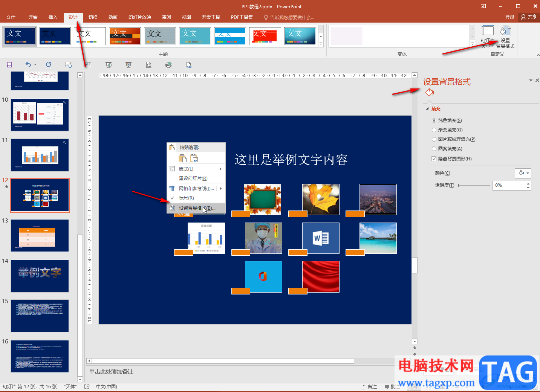
Task: Select 渐变填充 gradient fill radio button
Action: pos(434,130)
